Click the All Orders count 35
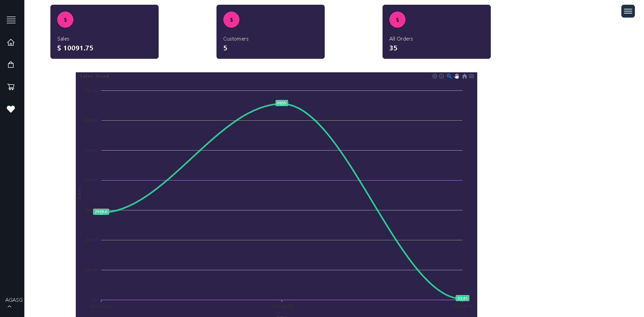This screenshot has width=644, height=317. [393, 48]
